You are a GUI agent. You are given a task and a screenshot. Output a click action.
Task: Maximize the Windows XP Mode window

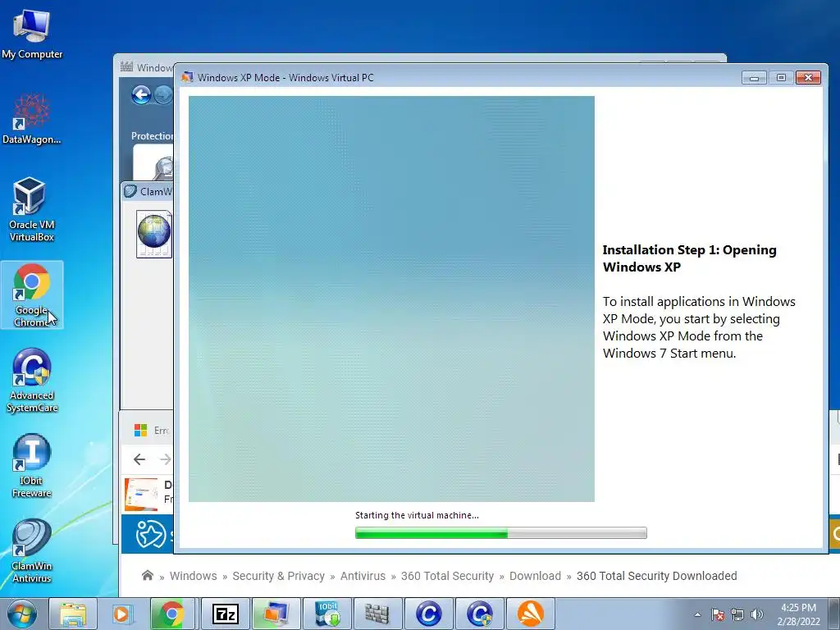pyautogui.click(x=781, y=78)
